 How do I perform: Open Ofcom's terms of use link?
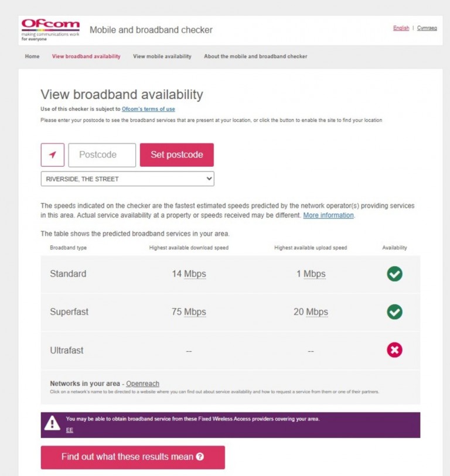(x=148, y=109)
